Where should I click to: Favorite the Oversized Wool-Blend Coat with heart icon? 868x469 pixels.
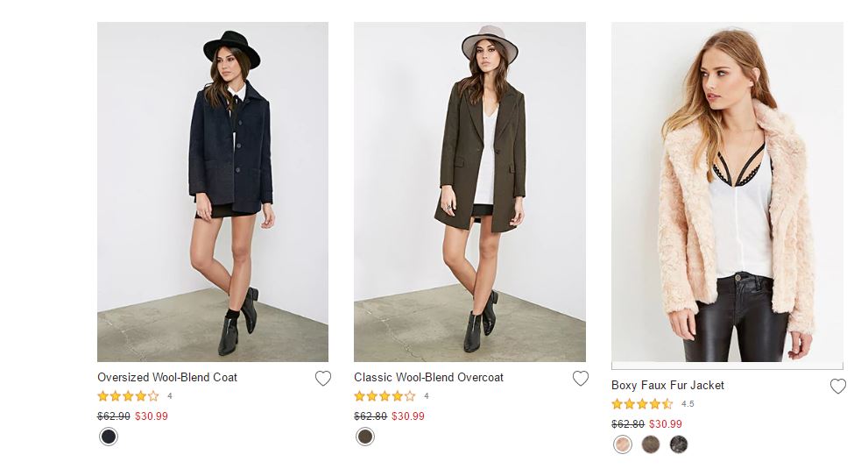coord(323,379)
